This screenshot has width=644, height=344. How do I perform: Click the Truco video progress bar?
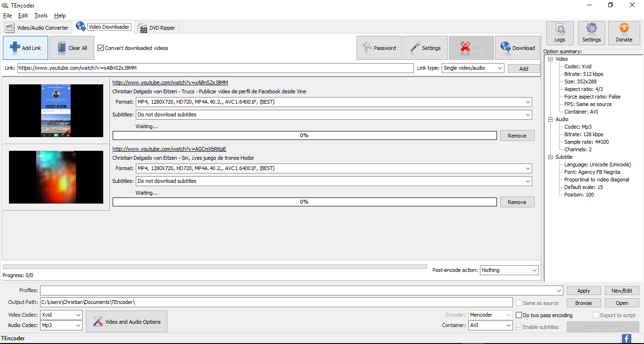click(305, 135)
